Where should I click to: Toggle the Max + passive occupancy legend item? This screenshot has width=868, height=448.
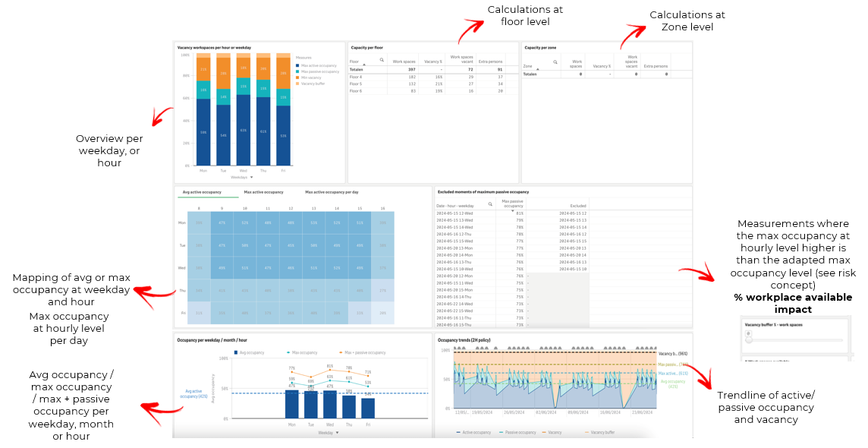coord(362,353)
